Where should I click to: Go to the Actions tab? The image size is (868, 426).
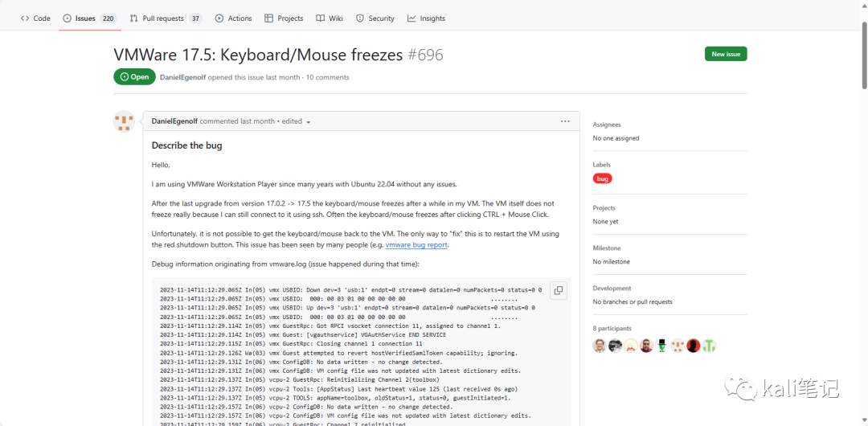(234, 18)
